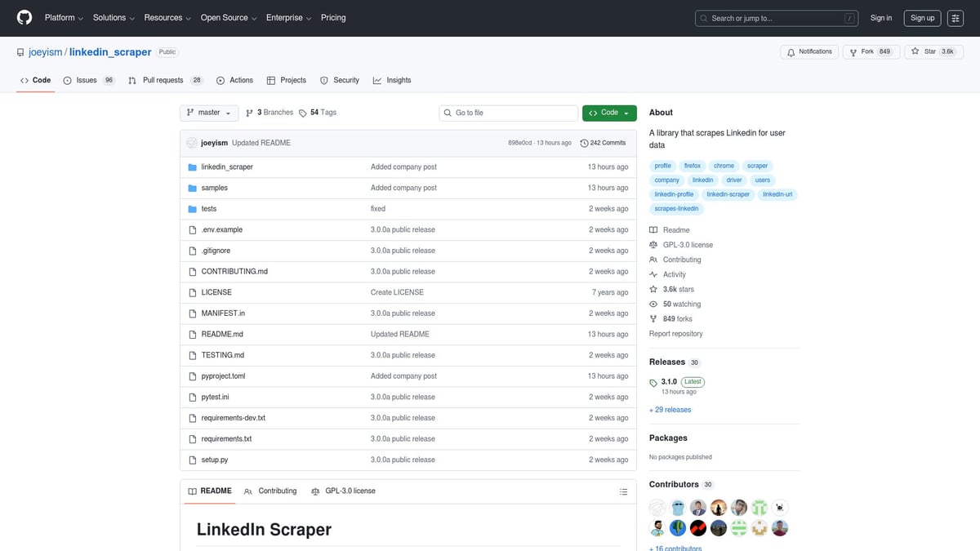Star the repository
980x551 pixels.
[x=933, y=51]
